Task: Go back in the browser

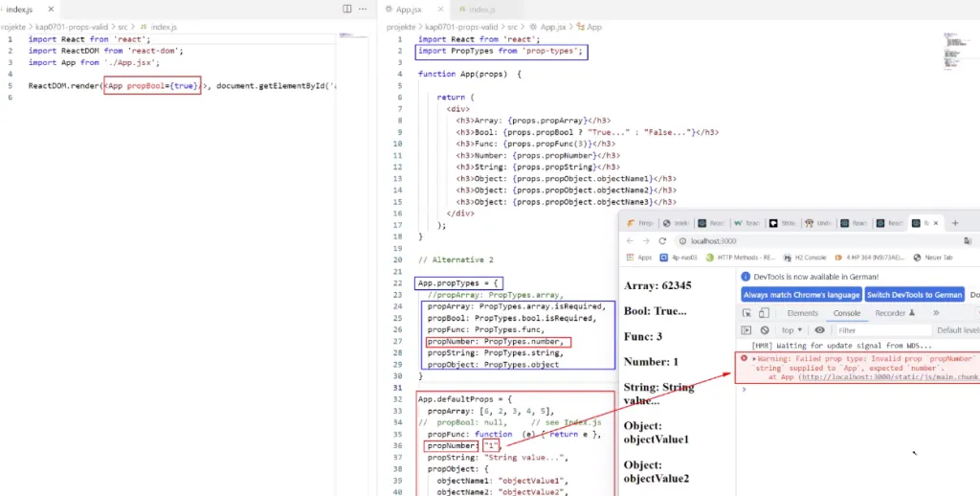Action: [x=630, y=240]
